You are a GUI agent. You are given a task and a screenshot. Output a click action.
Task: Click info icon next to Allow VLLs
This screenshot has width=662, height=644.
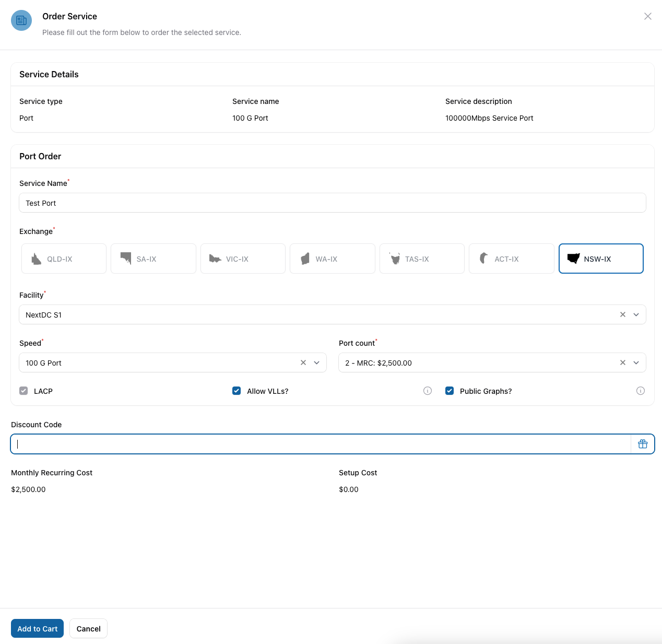pyautogui.click(x=428, y=391)
